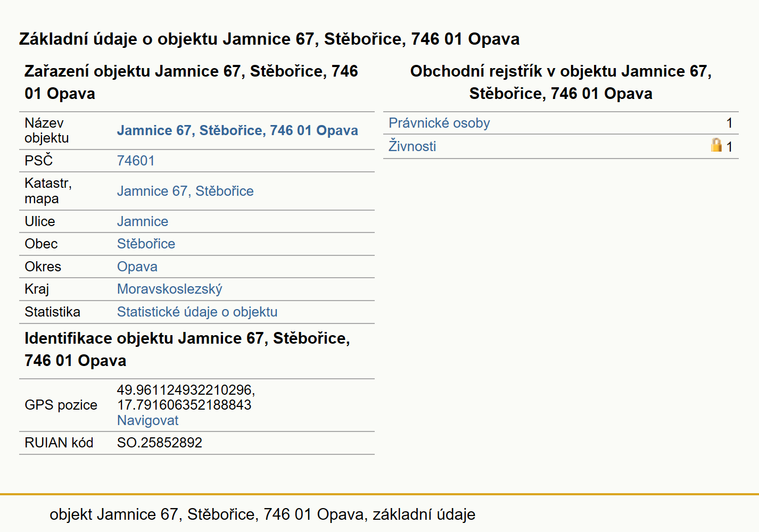Follow the Ulice link Jamnice

pyautogui.click(x=143, y=221)
